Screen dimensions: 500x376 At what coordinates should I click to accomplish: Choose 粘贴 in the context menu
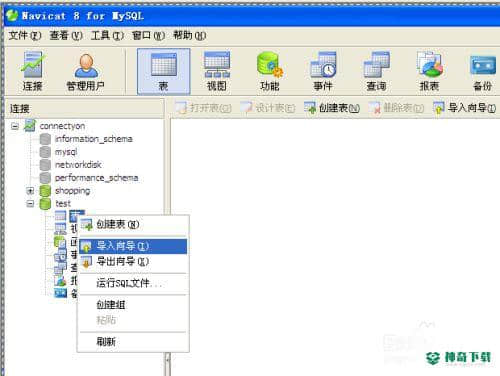(x=133, y=320)
